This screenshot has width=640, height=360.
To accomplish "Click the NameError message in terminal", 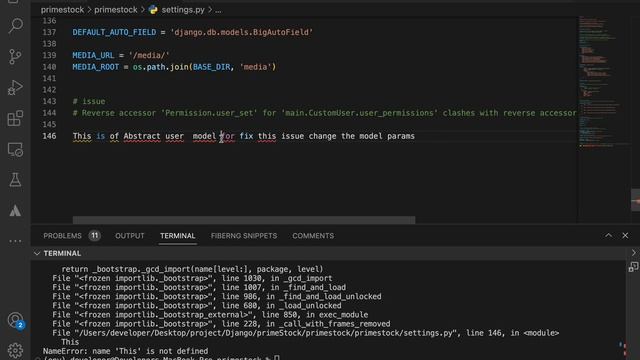I will click(125, 351).
